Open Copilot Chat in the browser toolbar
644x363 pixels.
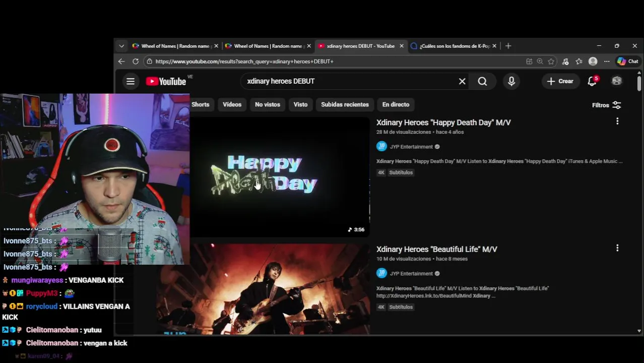(628, 62)
